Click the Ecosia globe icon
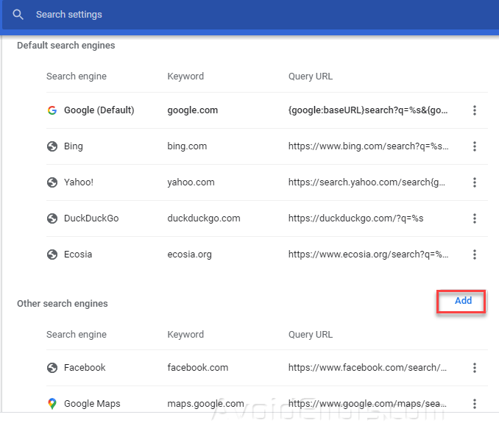The width and height of the screenshot is (499, 448). (x=52, y=255)
